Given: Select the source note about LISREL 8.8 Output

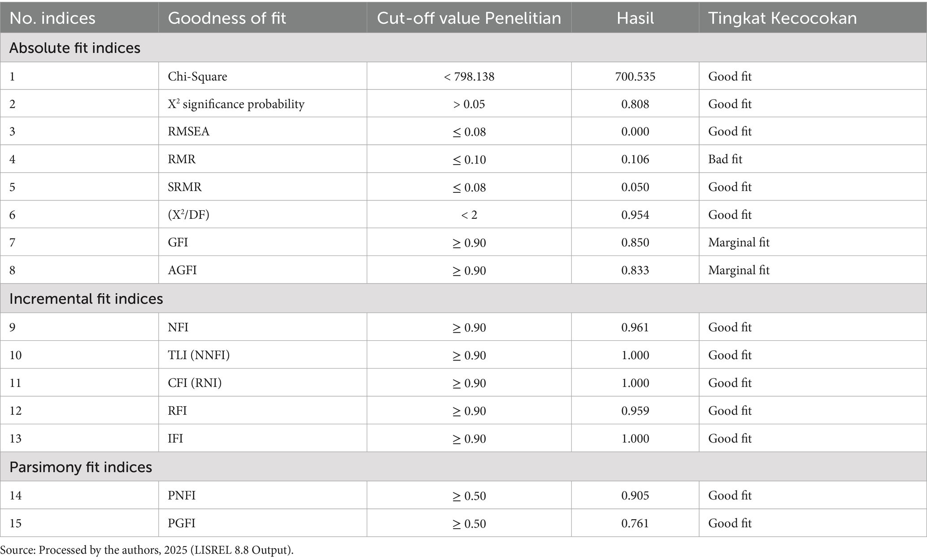Looking at the screenshot, I should 147,550.
